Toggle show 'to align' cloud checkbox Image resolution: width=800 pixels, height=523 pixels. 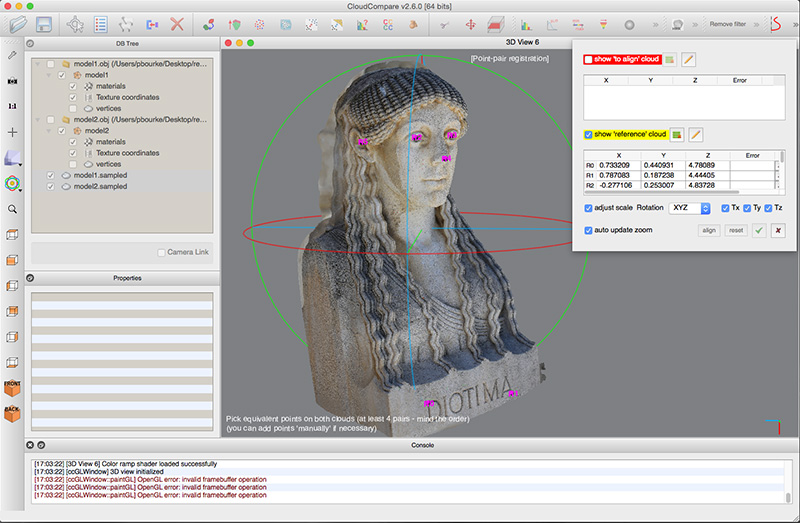click(588, 60)
